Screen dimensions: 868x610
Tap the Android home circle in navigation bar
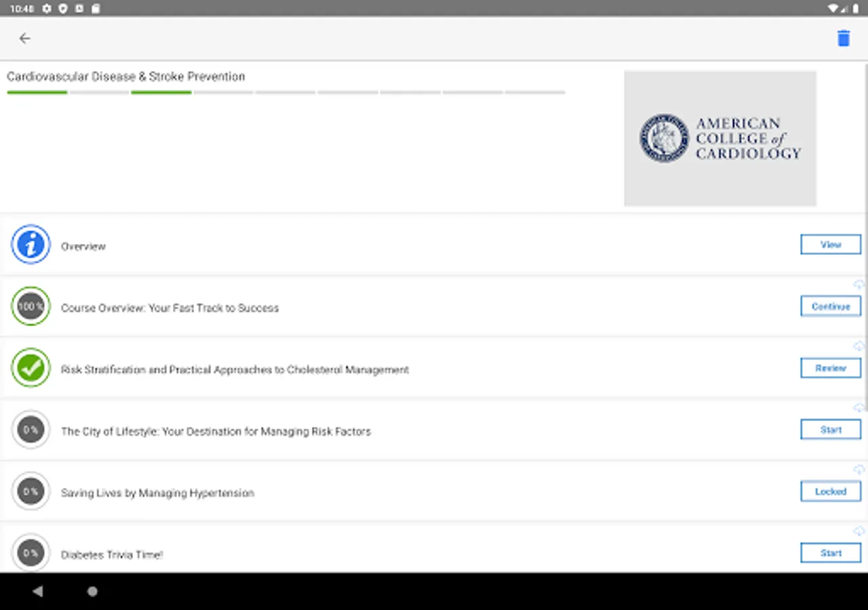pyautogui.click(x=92, y=591)
